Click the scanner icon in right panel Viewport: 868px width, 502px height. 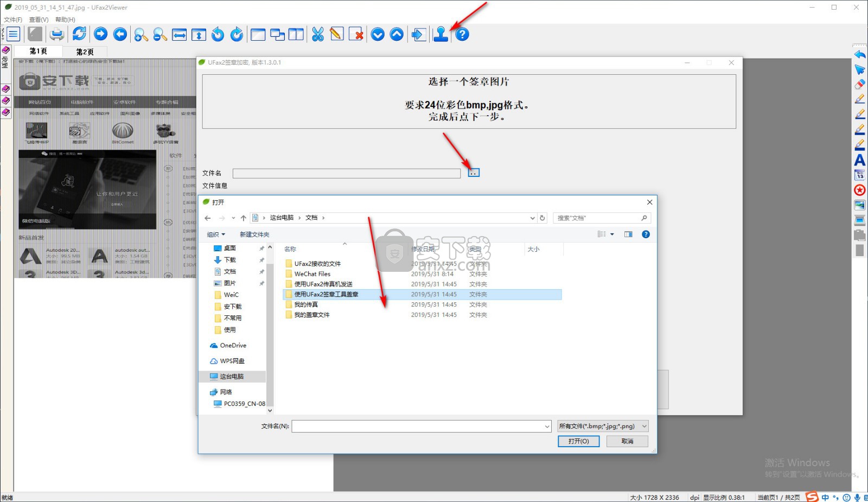coord(860,220)
